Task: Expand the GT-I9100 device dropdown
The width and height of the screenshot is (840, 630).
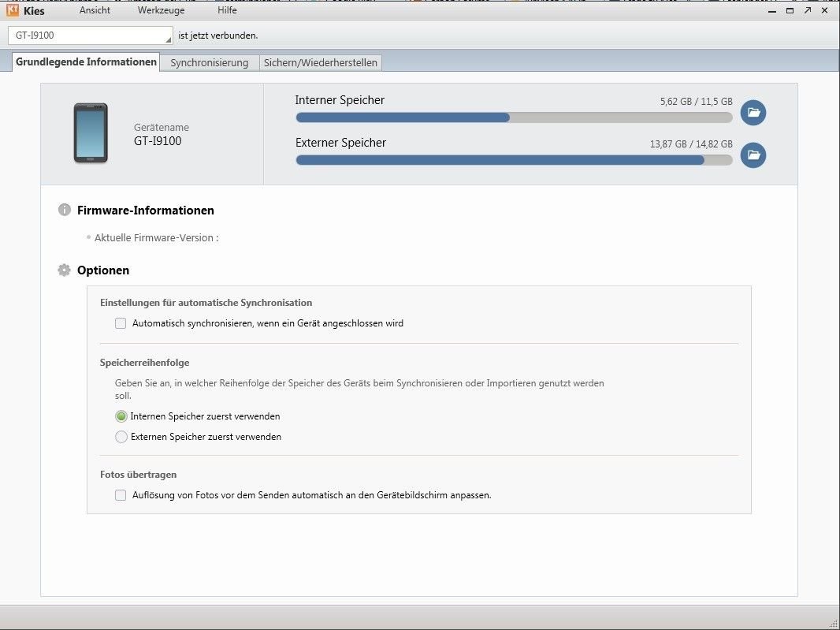Action: (90, 35)
